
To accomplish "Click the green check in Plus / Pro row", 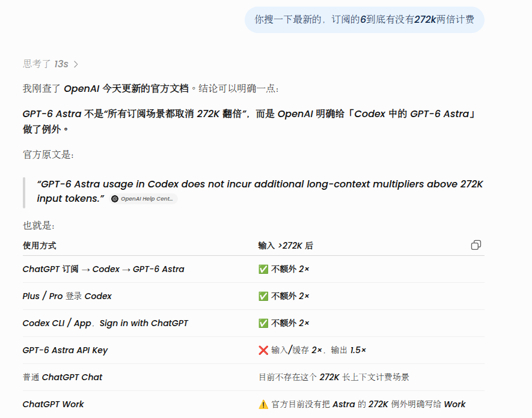I will pyautogui.click(x=263, y=296).
